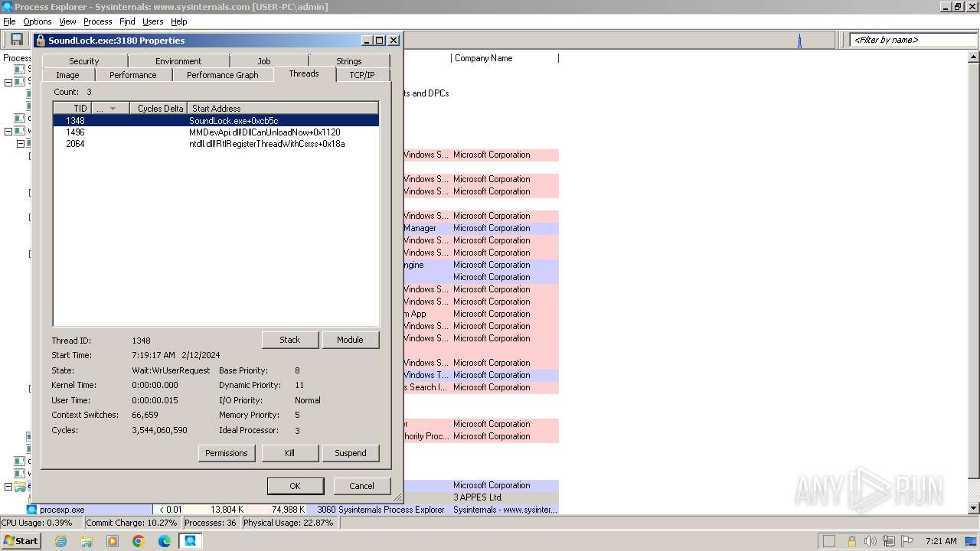The width and height of the screenshot is (980, 551).
Task: Click Processes: 36 in the status bar
Action: 211,523
